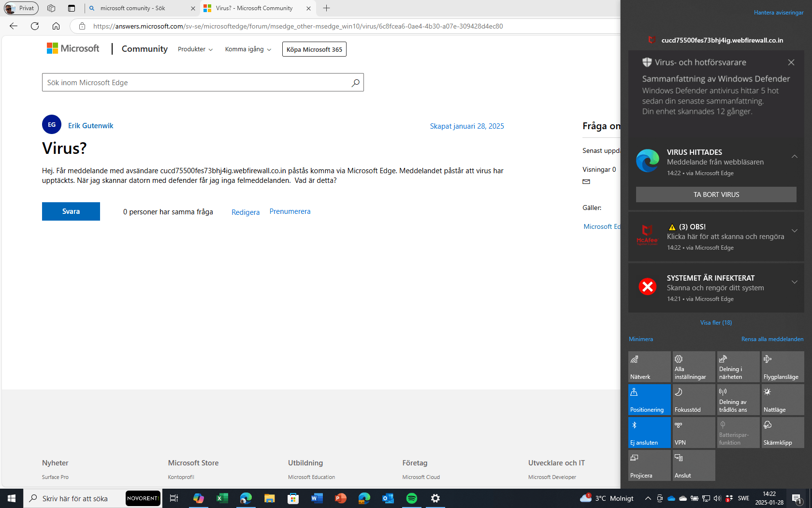Click the search magnifier in the Edge search box

(355, 83)
